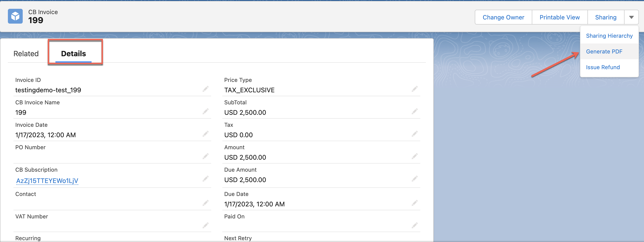Click the PO Number edit pencil
The image size is (644, 242).
[x=205, y=156]
